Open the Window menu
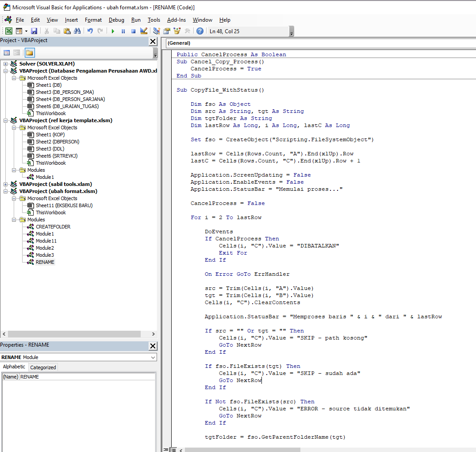The image size is (476, 452). [x=203, y=20]
